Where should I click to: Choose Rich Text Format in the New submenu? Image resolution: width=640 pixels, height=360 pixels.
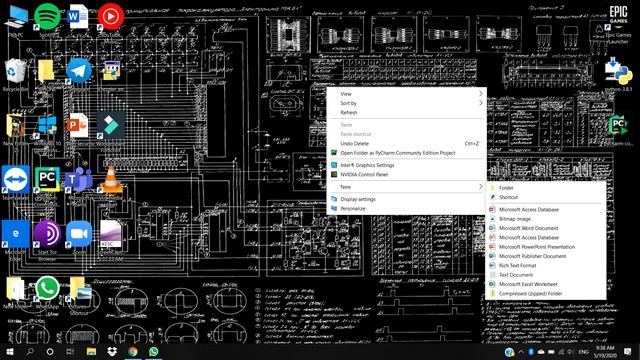click(x=546, y=265)
